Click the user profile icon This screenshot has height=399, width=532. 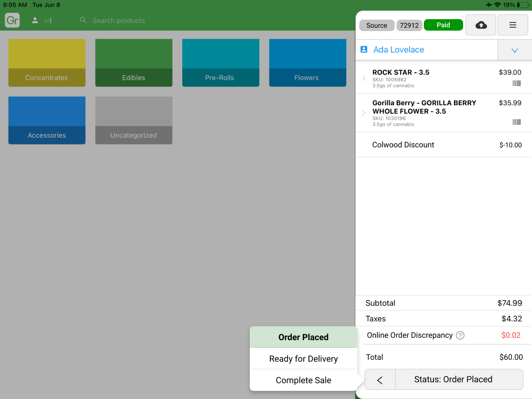pyautogui.click(x=35, y=21)
